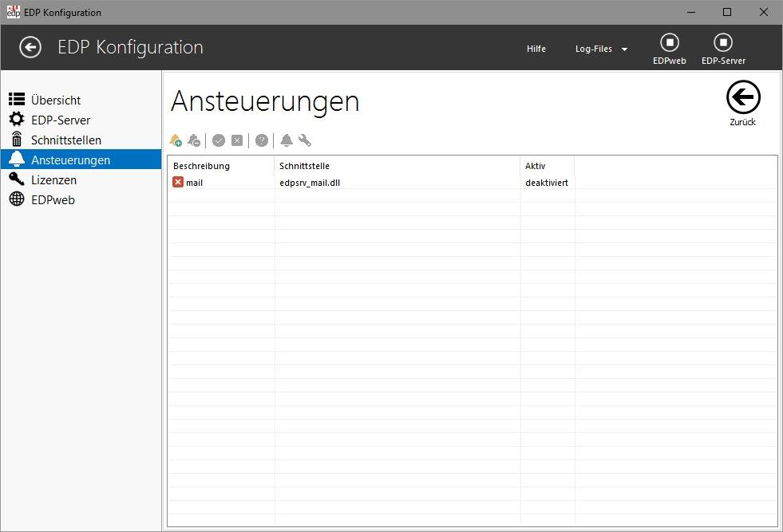The width and height of the screenshot is (783, 532).
Task: Click the EDP app icon in title bar
Action: (14, 12)
